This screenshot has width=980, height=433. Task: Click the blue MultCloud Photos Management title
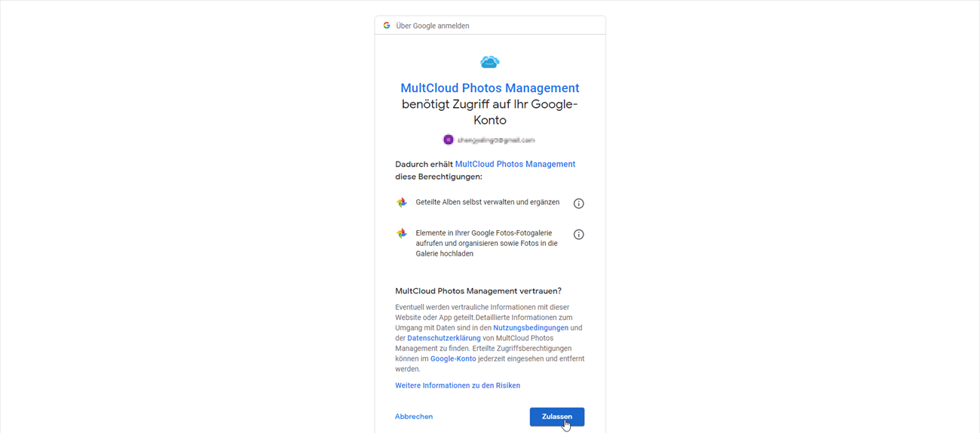click(490, 88)
